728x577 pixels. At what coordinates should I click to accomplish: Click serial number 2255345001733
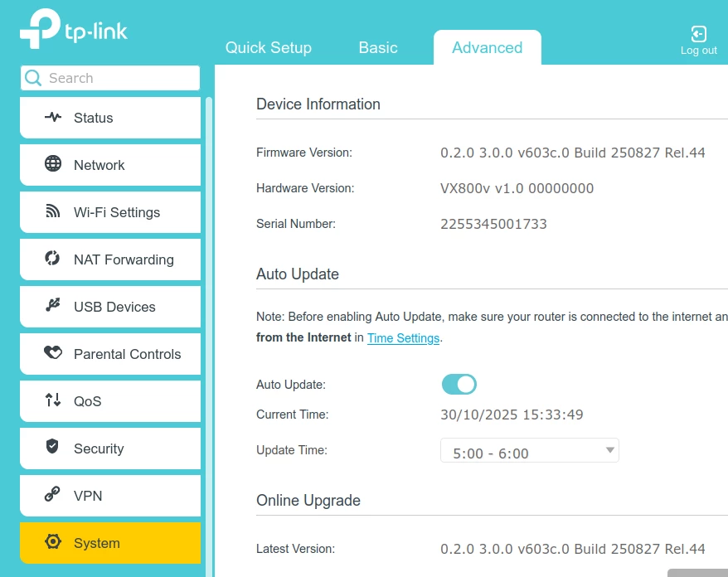[493, 224]
